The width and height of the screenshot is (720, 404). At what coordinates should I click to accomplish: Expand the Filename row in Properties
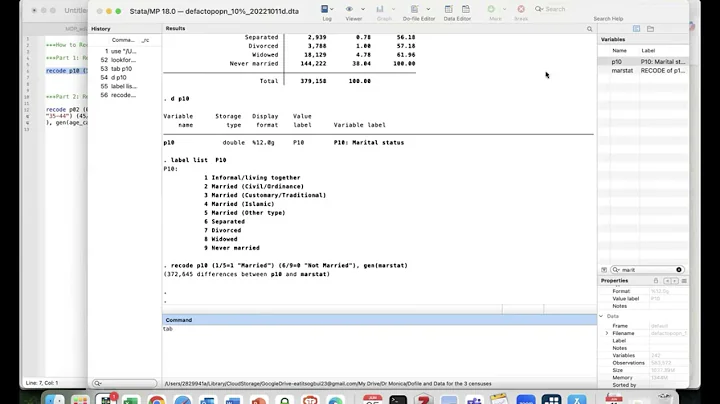click(607, 333)
